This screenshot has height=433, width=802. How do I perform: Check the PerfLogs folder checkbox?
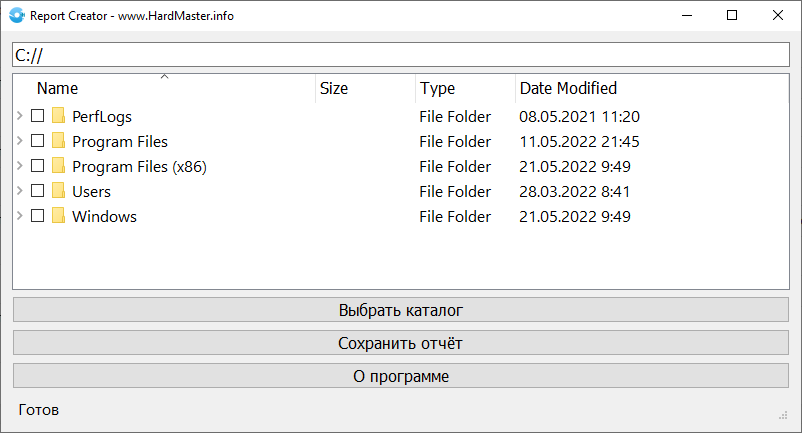37,116
